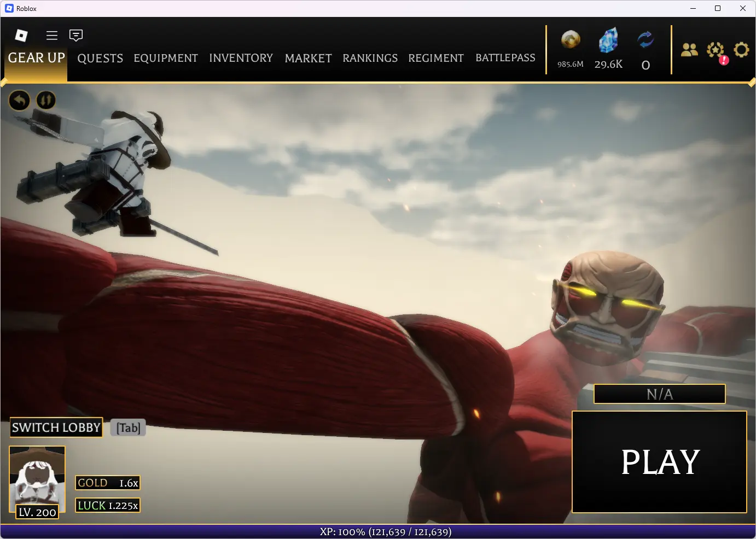Click the gold coin currency icon
This screenshot has width=756, height=539.
pos(571,40)
